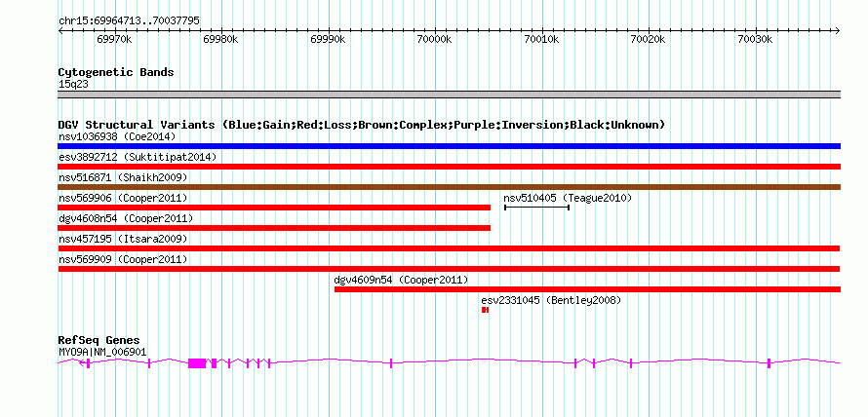The image size is (868, 417).
Task: Click the red nsv569909 loss bar
Action: (449, 269)
